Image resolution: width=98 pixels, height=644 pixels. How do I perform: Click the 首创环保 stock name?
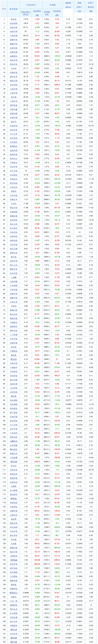pyautogui.click(x=14, y=27)
